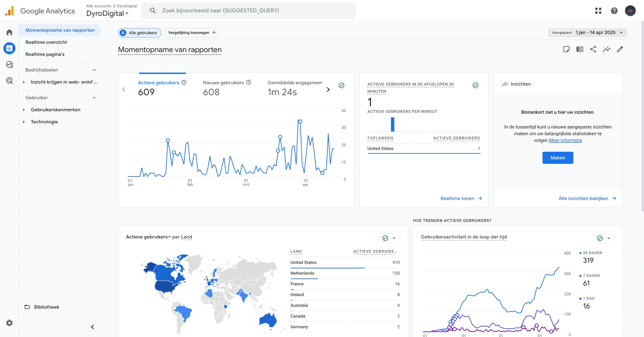Viewport: 644px width, 337px height.
Task: Edit report with the pencil icon
Action: [620, 49]
